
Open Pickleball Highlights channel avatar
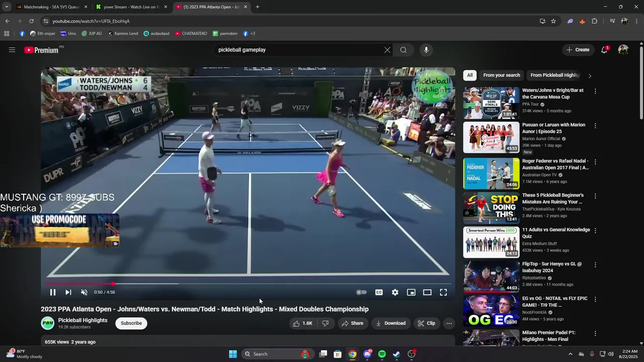(x=47, y=323)
